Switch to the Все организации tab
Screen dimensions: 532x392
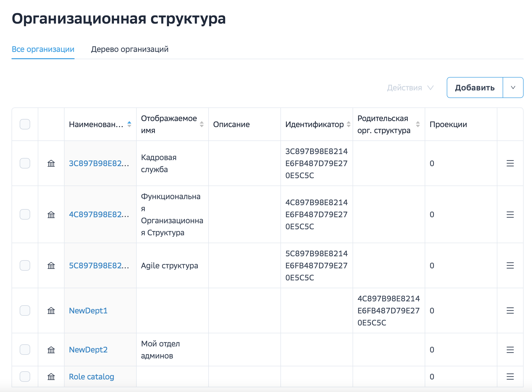(x=43, y=49)
